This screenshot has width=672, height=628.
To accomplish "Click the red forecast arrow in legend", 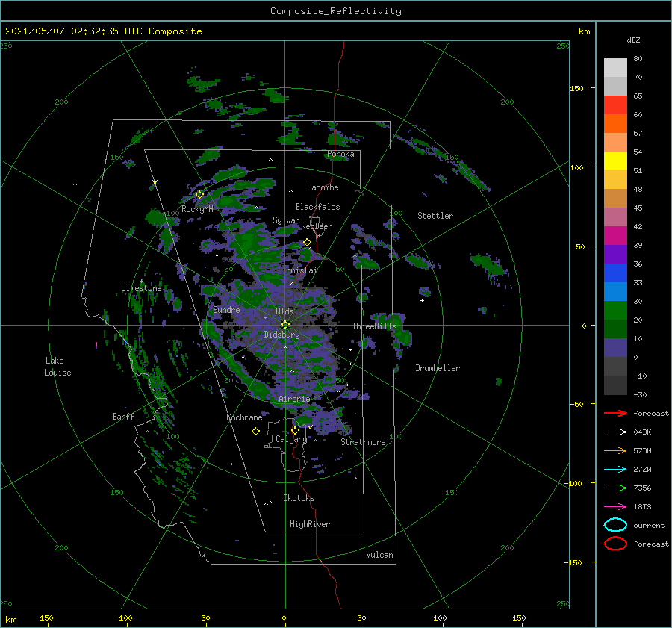I will pos(615,413).
